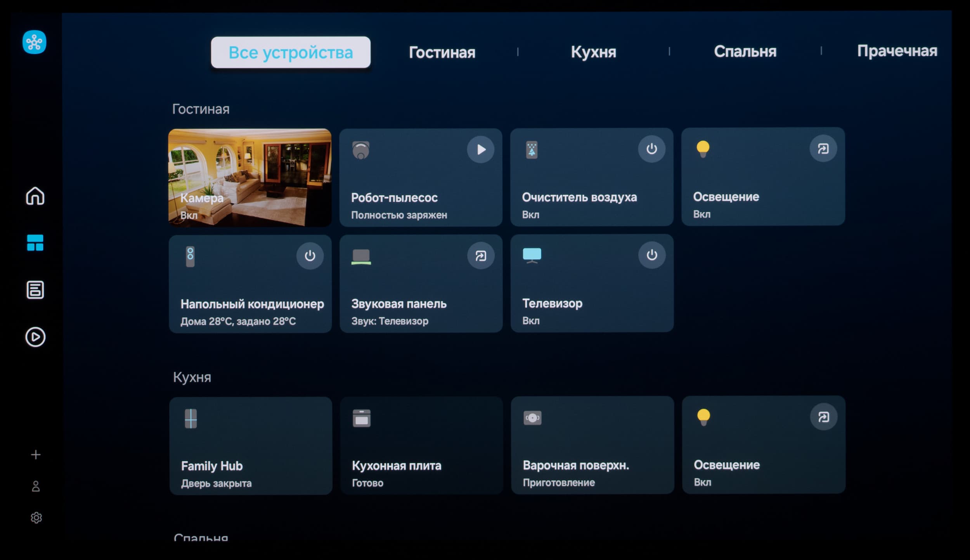Expand the kitchen Освещение details

pyautogui.click(x=823, y=417)
